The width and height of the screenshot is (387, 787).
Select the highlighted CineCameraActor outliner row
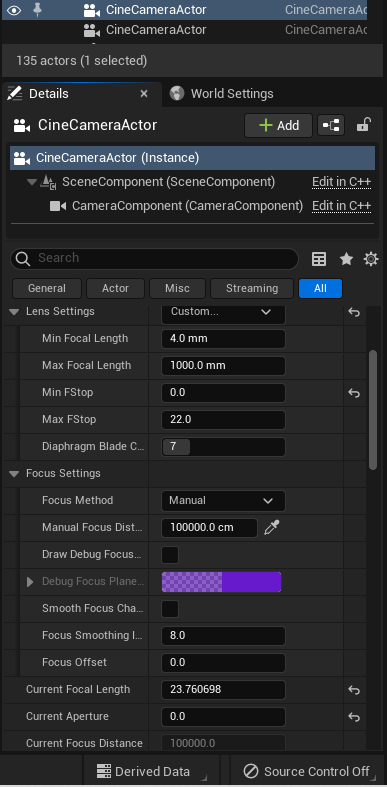coord(185,10)
